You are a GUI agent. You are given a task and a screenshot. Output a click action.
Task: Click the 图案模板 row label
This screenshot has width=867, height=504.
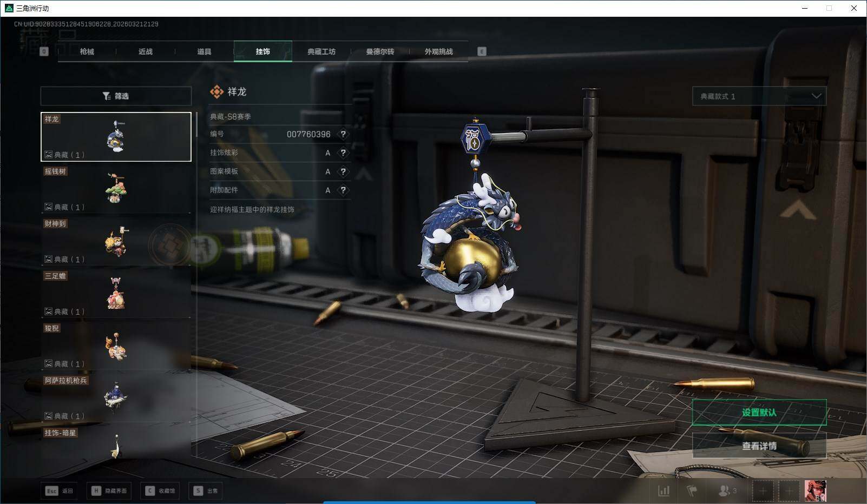[224, 171]
